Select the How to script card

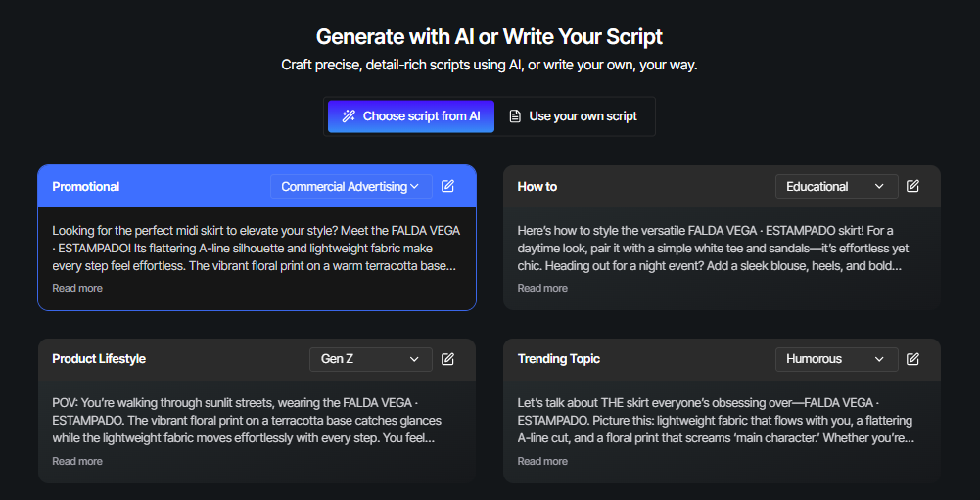[722, 238]
